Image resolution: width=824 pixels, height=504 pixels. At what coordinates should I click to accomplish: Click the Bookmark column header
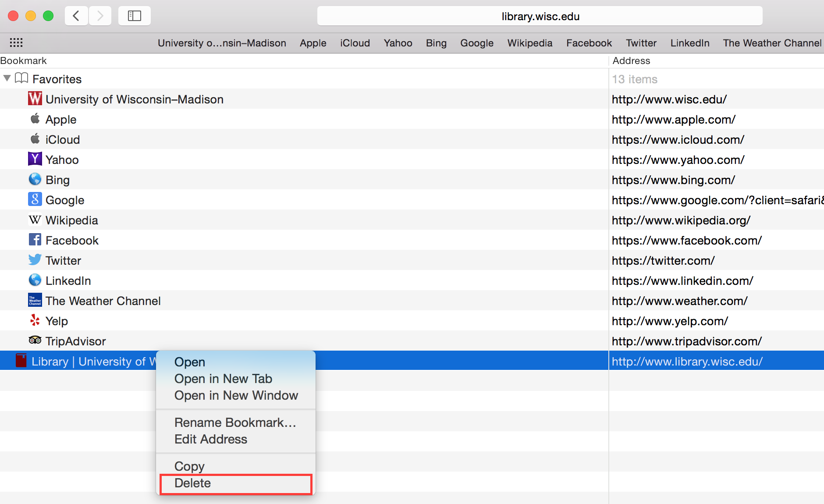click(x=304, y=60)
